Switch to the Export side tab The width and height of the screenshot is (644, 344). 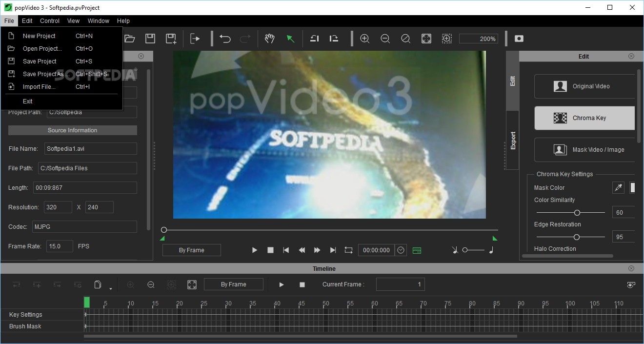click(513, 140)
